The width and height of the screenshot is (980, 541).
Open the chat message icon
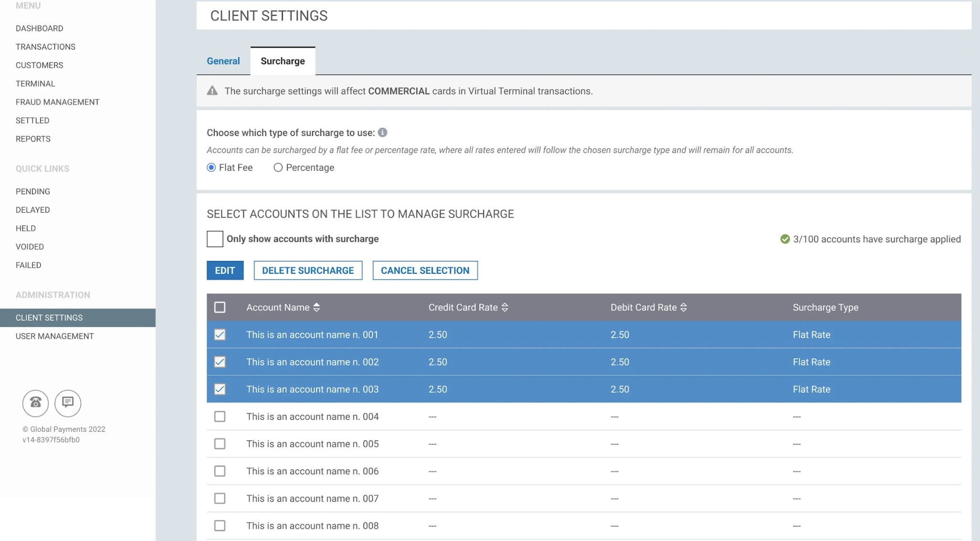pyautogui.click(x=68, y=403)
